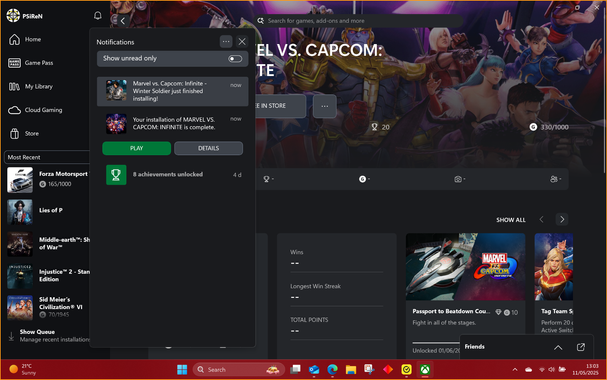Open Microsoft Edge from taskbar
The image size is (607, 380).
click(x=332, y=370)
